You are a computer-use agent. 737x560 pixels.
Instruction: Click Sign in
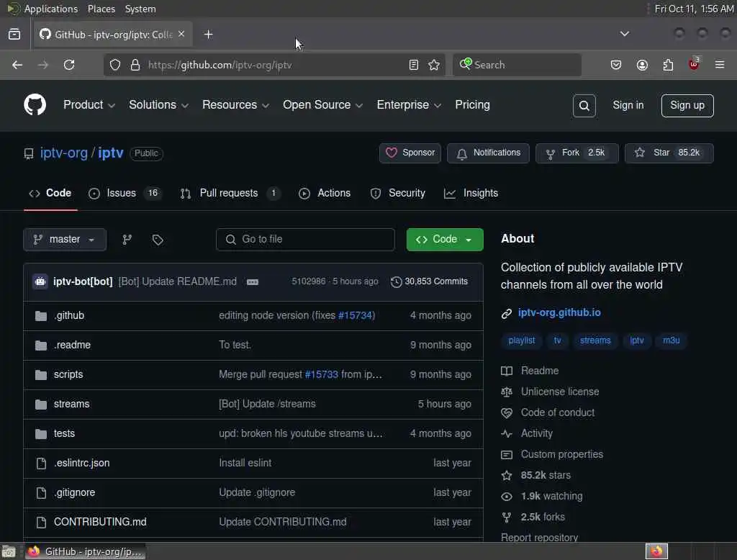point(628,105)
